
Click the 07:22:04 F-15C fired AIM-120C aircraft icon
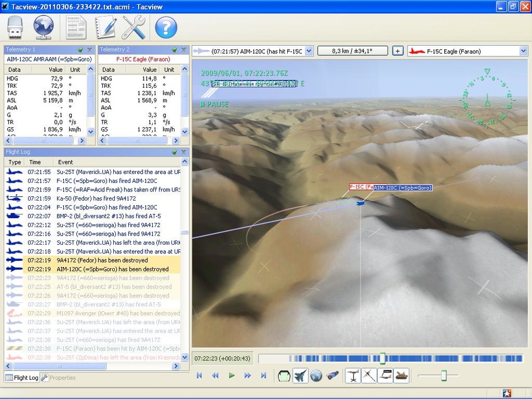tap(14, 207)
